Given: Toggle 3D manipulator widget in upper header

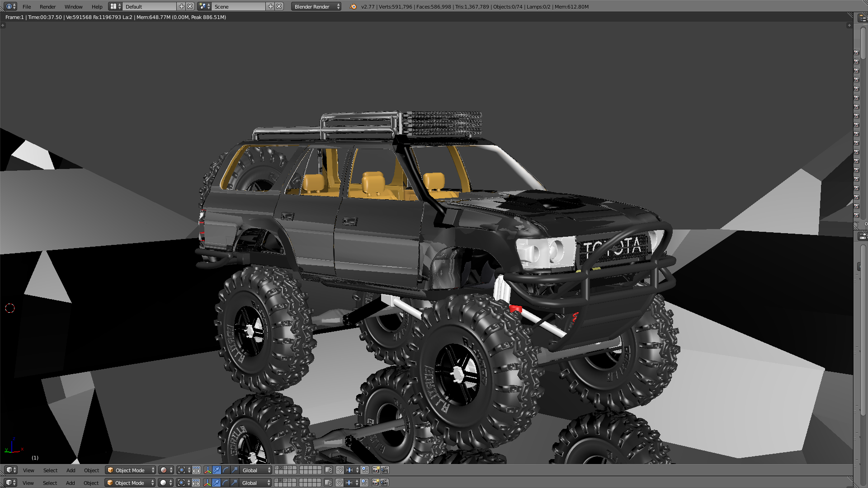Looking at the screenshot, I should pos(208,470).
